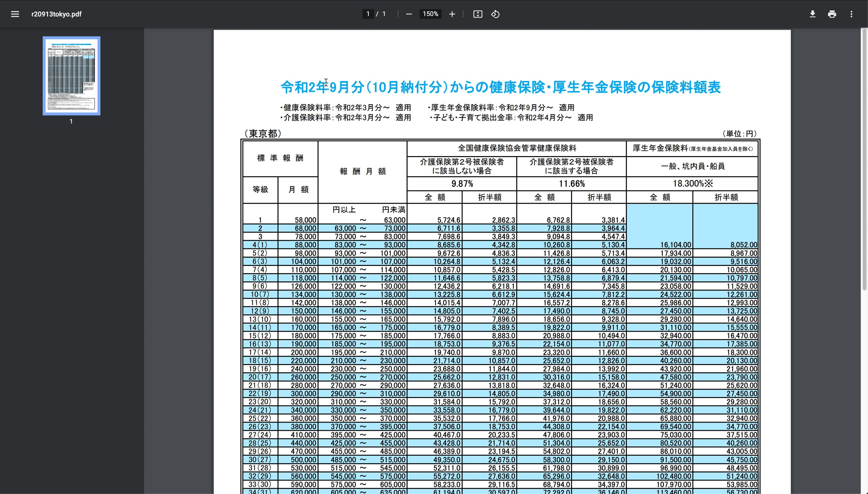
Task: Click the 150% zoom level field
Action: 430,14
